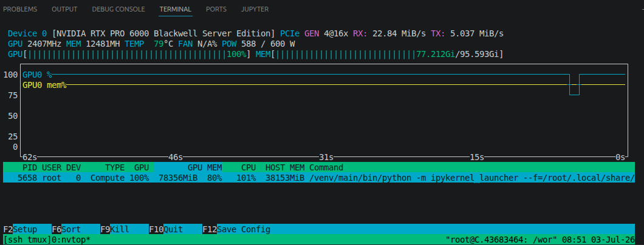Screen dimensions: 644x245
Task: Switch to the DEBUG CONSOLE tab
Action: (118, 9)
